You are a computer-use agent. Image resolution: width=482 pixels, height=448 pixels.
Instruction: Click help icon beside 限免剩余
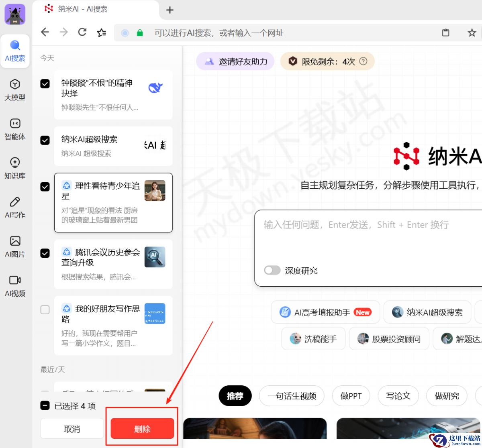click(363, 61)
